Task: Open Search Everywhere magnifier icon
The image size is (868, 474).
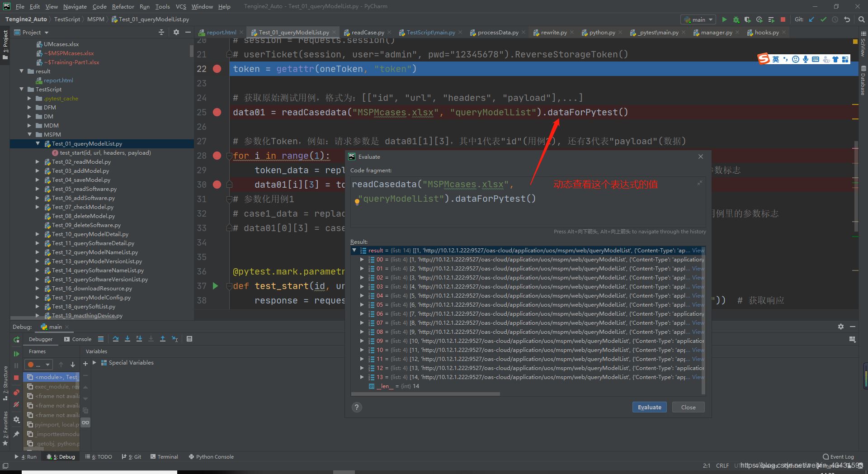Action: tap(861, 19)
